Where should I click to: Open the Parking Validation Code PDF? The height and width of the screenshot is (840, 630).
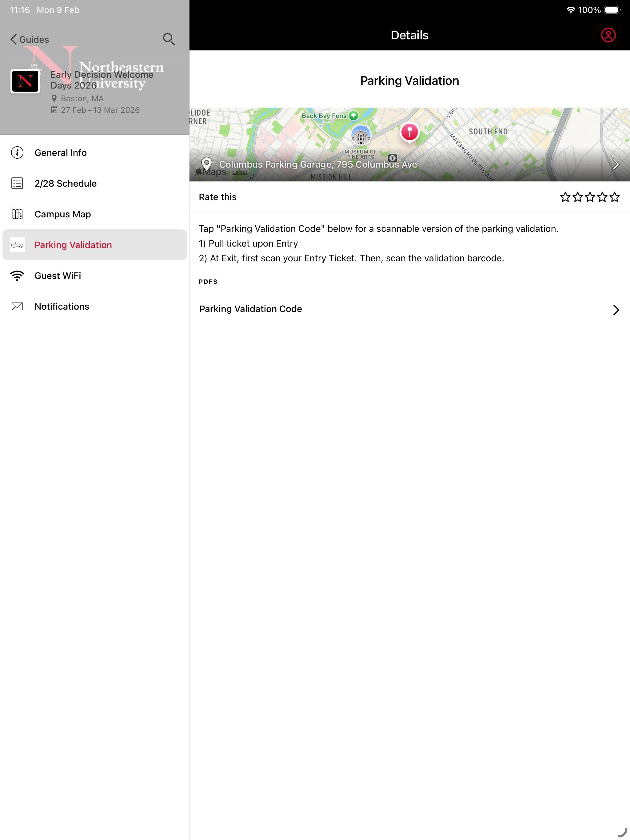pos(410,310)
